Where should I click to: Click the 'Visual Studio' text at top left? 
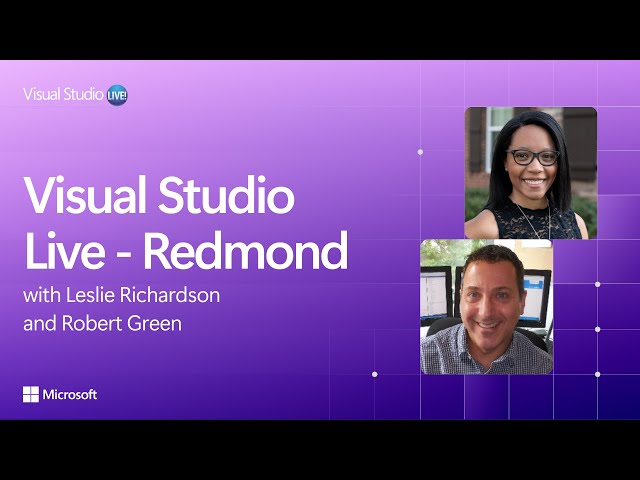click(x=63, y=94)
